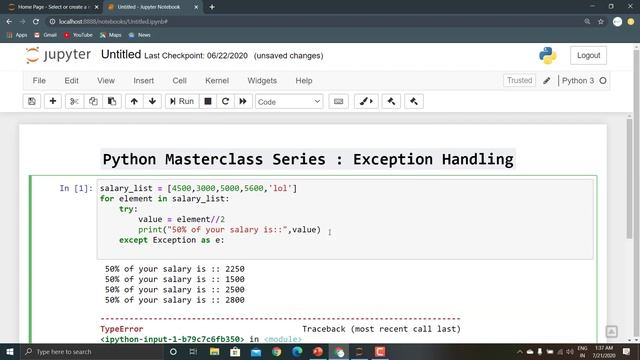Image resolution: width=640 pixels, height=360 pixels.
Task: Restart kernel and run all cells icon
Action: coord(243,101)
